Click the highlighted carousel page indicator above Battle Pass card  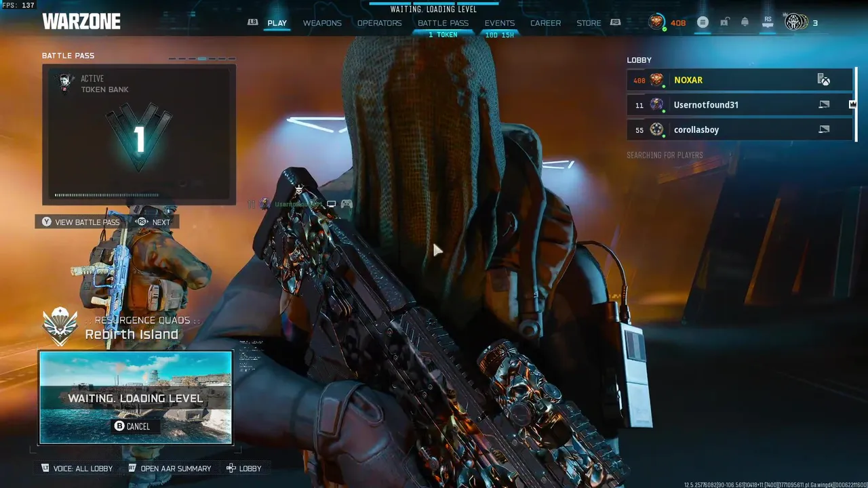pos(202,58)
